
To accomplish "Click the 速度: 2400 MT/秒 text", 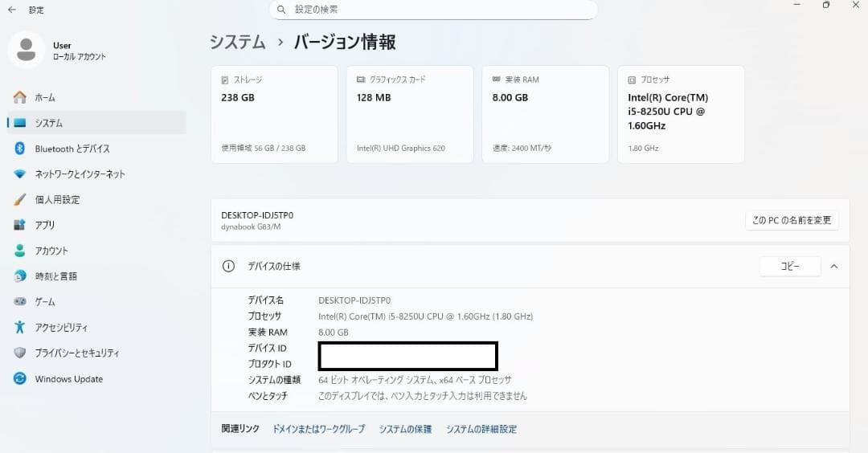I will [522, 149].
